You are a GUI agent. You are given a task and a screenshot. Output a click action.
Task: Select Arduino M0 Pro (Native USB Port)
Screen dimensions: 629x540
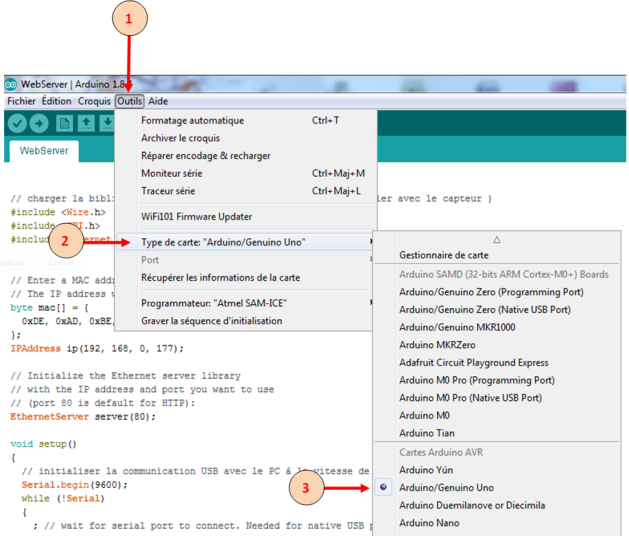click(x=497, y=398)
